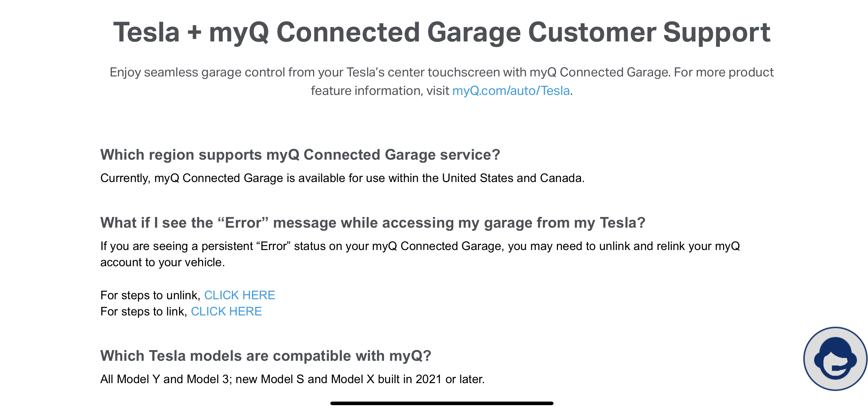The width and height of the screenshot is (868, 410).
Task: Click the 'What if I see the Error' heading
Action: (372, 223)
